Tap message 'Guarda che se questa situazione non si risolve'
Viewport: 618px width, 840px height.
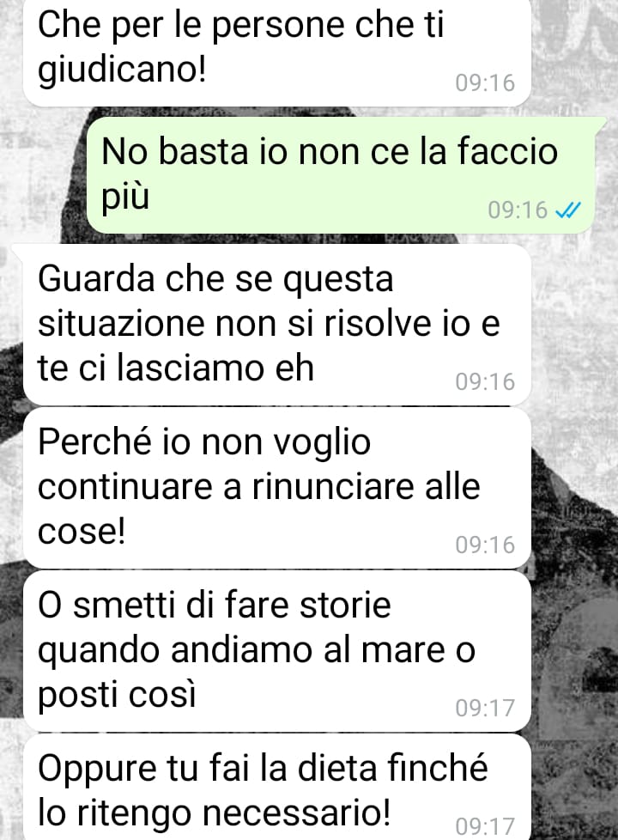277,325
